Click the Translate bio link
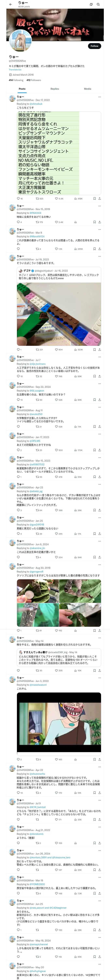Screen dimensions: 110x980 pos(15,70)
